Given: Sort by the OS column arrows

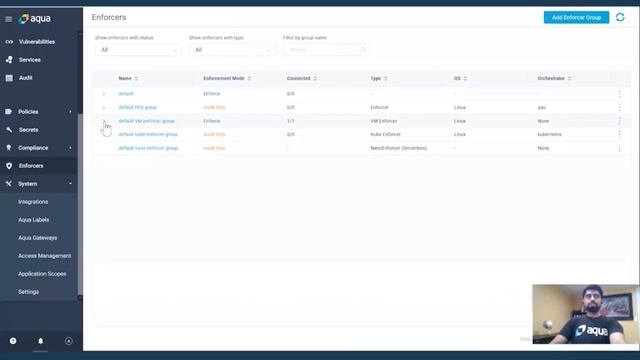Looking at the screenshot, I should 465,78.
